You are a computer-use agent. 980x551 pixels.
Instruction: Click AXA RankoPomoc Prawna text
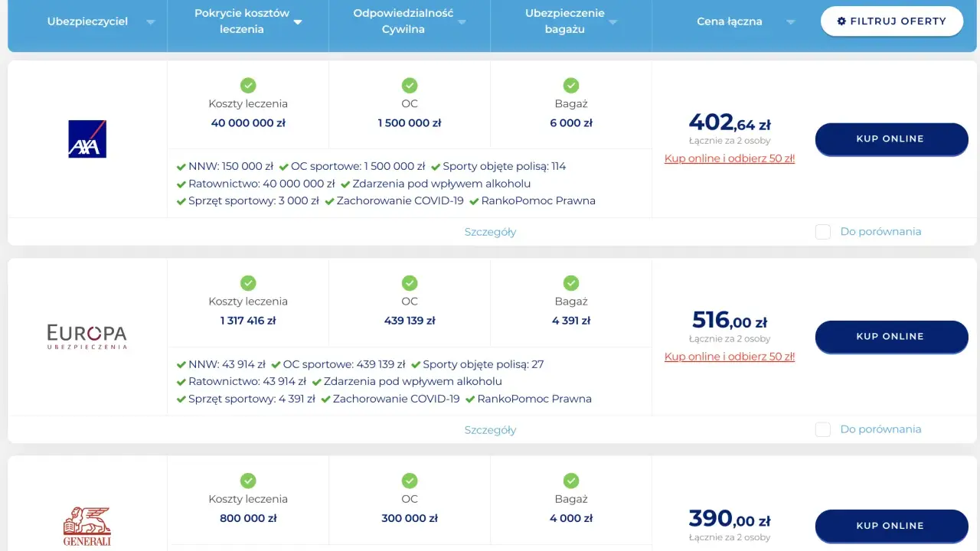538,201
